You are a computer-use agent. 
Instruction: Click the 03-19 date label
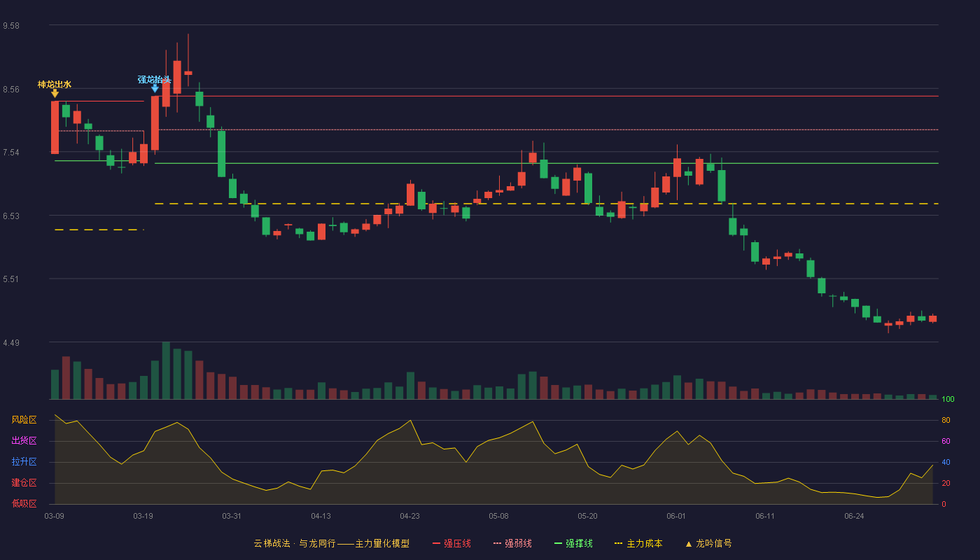tap(143, 516)
